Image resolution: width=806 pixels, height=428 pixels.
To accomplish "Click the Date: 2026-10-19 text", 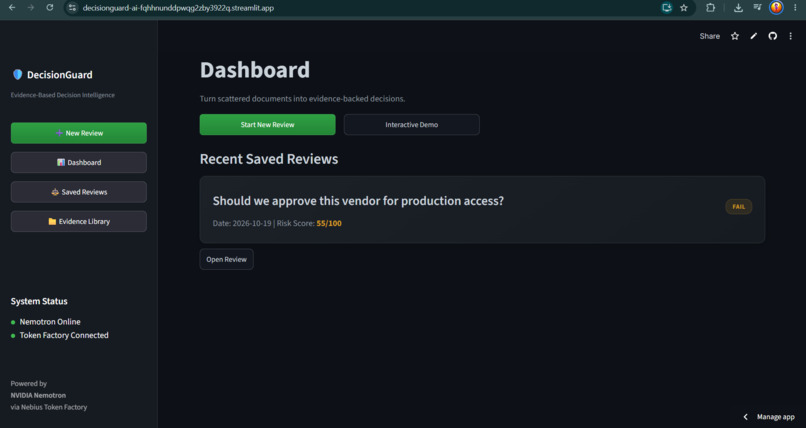I will 242,224.
